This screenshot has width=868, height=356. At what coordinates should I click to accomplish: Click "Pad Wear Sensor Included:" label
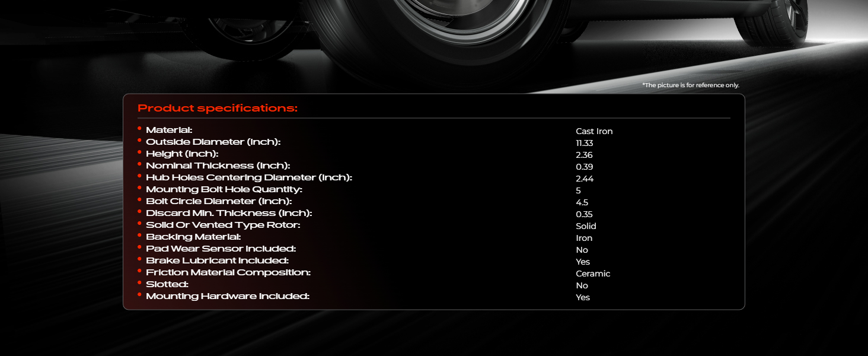point(221,249)
